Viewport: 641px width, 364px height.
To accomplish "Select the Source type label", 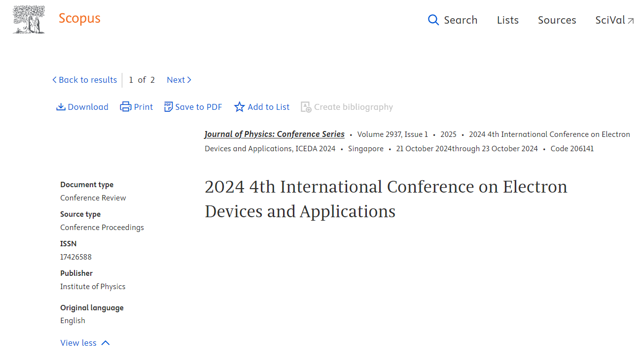I will pyautogui.click(x=80, y=214).
